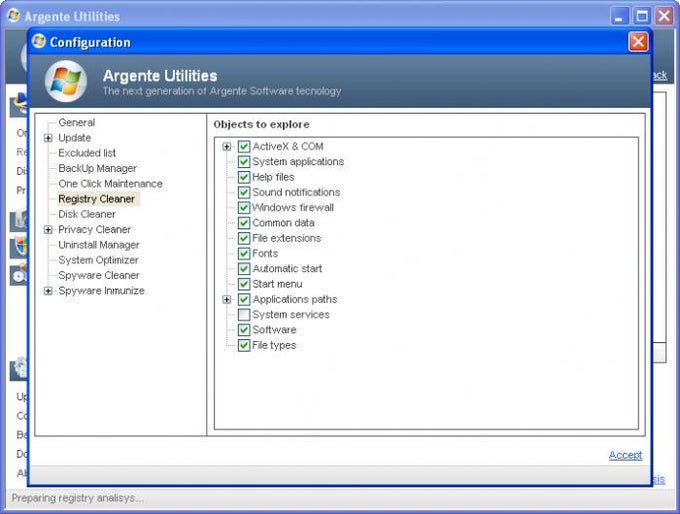
Task: Open Spyware Cleaner settings
Action: point(99,275)
